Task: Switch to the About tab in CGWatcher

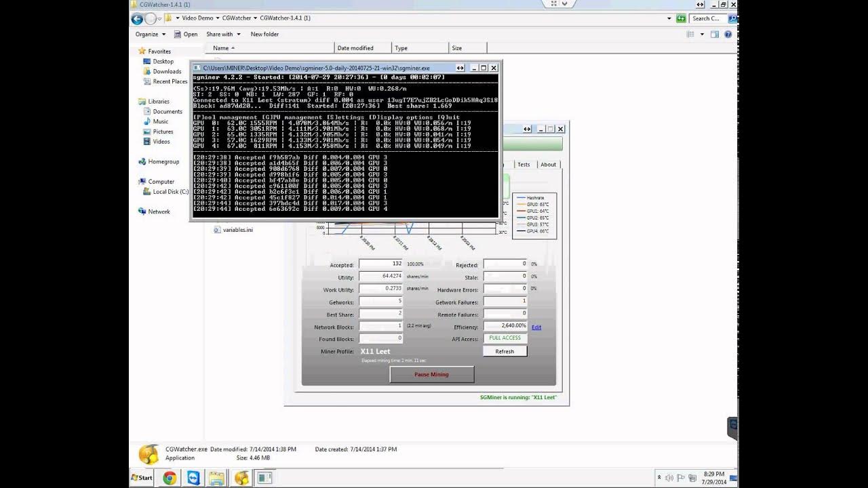Action: tap(548, 164)
